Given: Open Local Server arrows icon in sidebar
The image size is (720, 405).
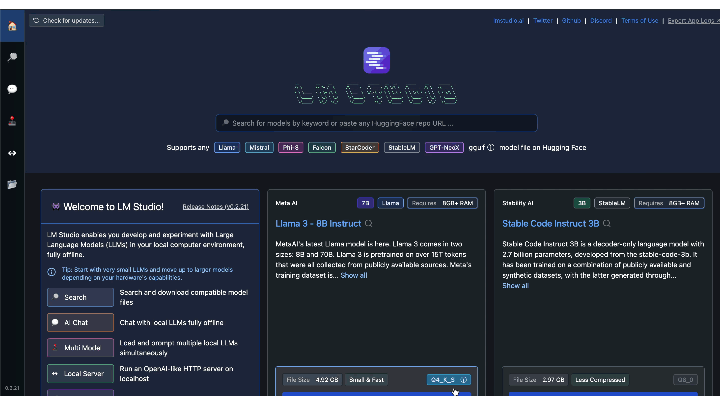Looking at the screenshot, I should (x=12, y=153).
